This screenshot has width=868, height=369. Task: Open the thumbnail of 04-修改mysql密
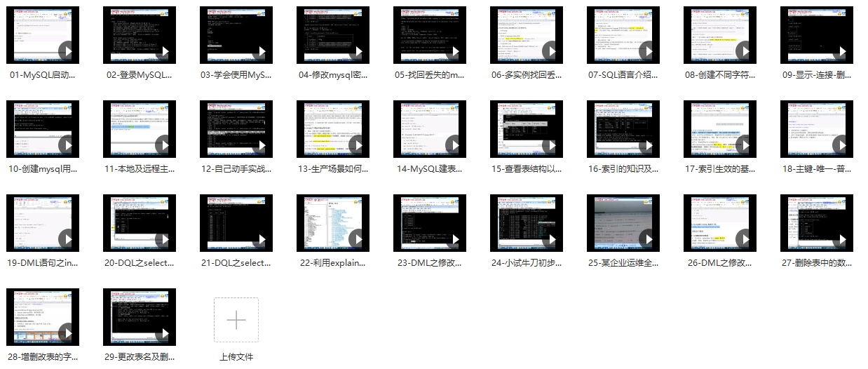tap(333, 35)
